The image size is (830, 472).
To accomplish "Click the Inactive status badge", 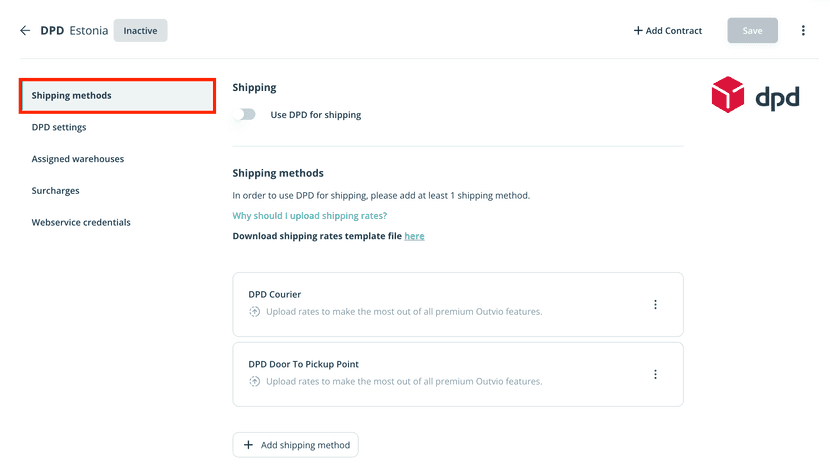I will [x=140, y=31].
